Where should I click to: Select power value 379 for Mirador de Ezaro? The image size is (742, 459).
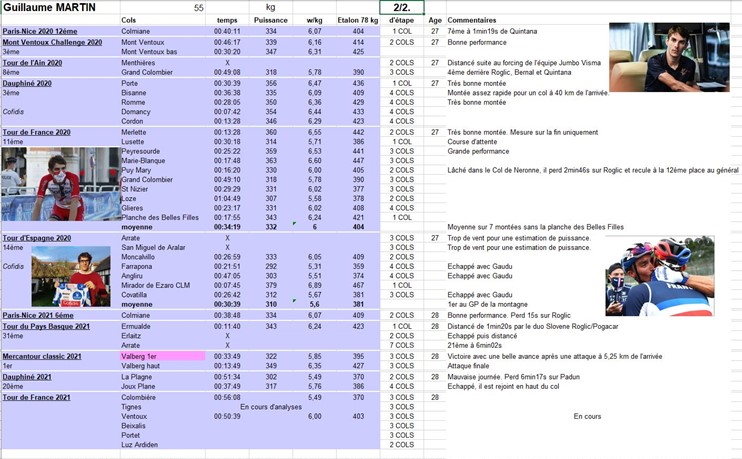tap(271, 285)
